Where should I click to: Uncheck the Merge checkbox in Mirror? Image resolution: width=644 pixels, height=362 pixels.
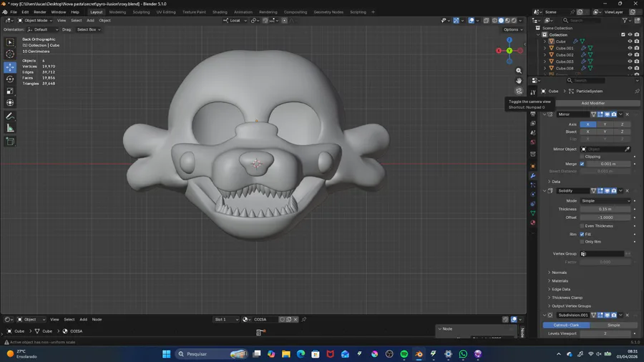click(x=582, y=164)
